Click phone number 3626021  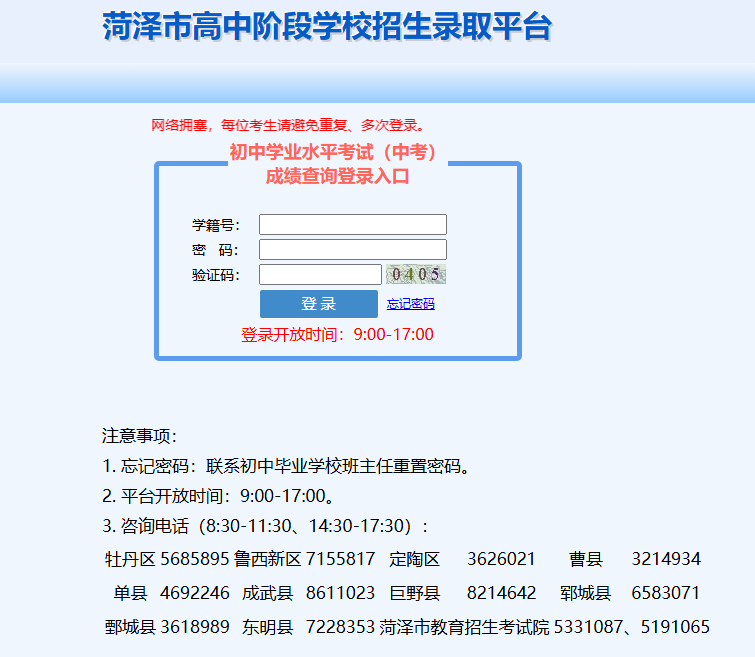pyautogui.click(x=501, y=559)
